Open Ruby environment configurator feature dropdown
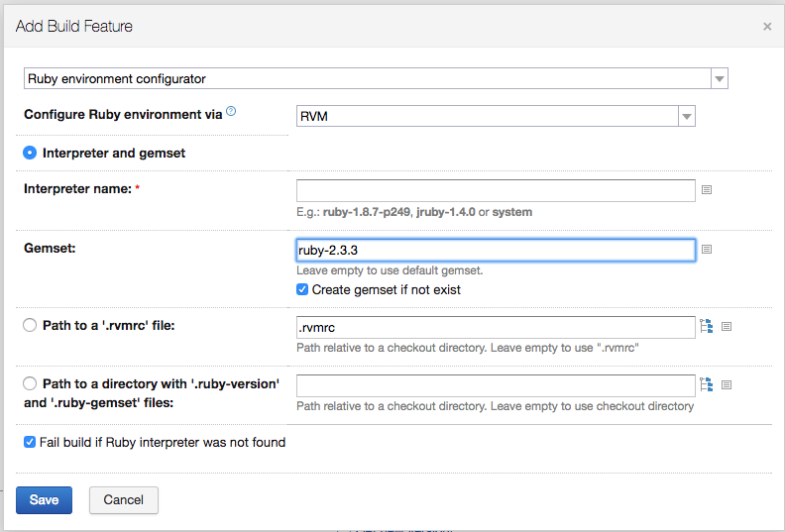The height and width of the screenshot is (532, 785). click(x=376, y=78)
